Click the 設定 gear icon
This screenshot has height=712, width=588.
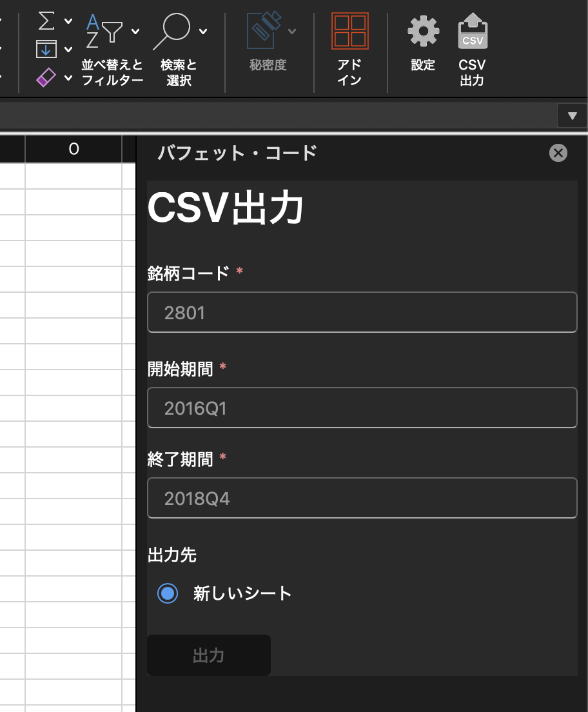(x=422, y=30)
